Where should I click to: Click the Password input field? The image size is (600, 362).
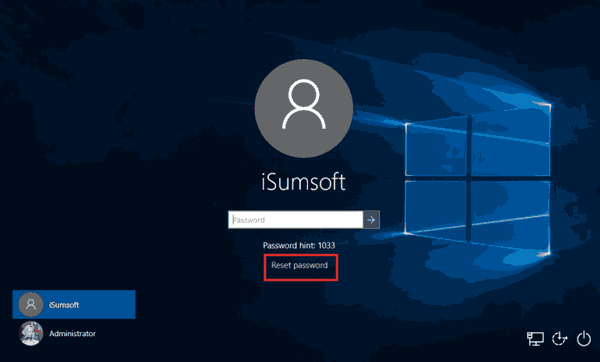click(x=295, y=220)
